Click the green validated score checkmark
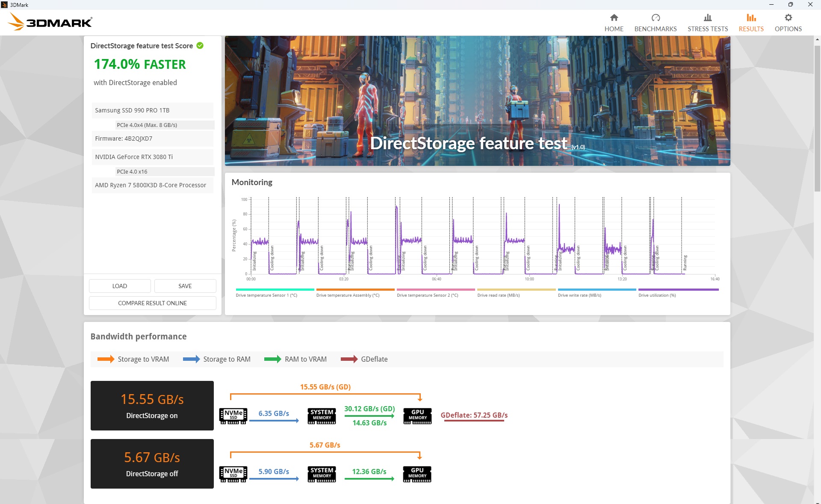The image size is (821, 504). (x=200, y=46)
